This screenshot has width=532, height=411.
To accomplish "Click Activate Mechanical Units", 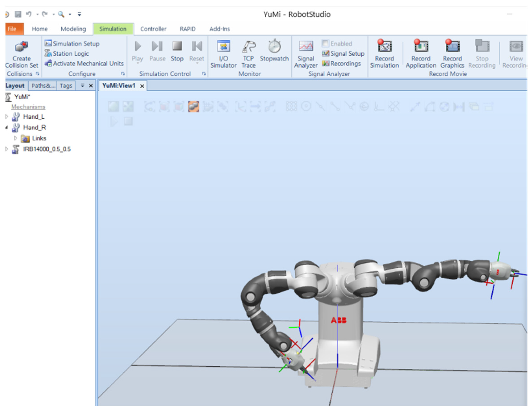I will point(88,63).
